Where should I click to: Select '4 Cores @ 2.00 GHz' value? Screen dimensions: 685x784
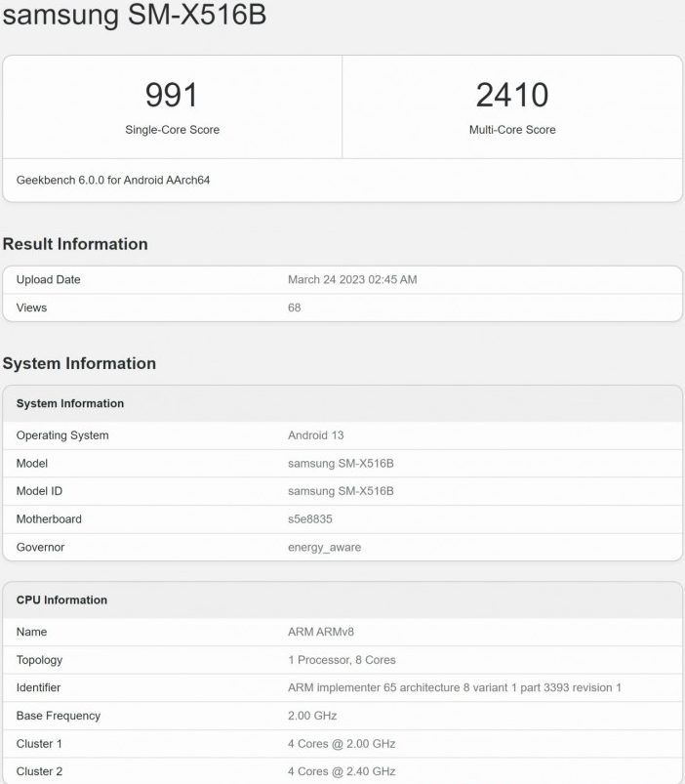click(342, 744)
